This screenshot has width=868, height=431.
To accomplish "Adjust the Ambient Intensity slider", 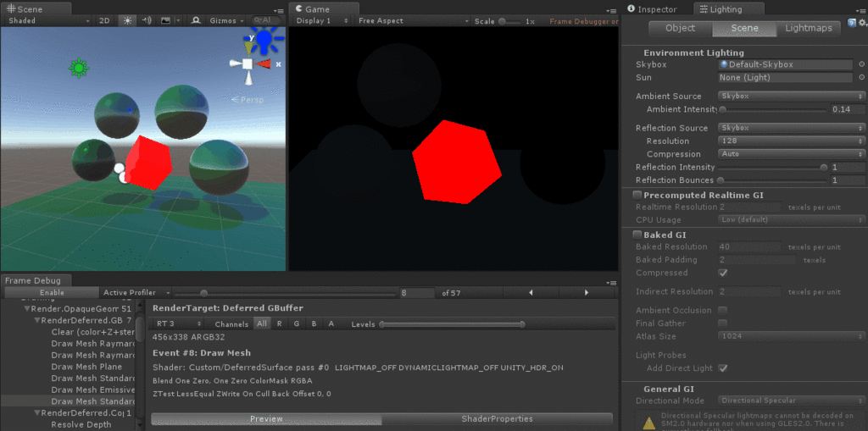I will [x=774, y=109].
